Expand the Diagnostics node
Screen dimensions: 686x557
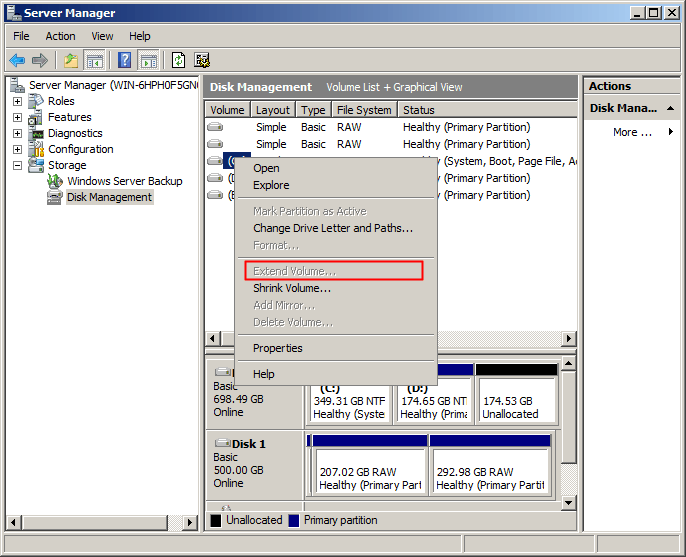(18, 133)
